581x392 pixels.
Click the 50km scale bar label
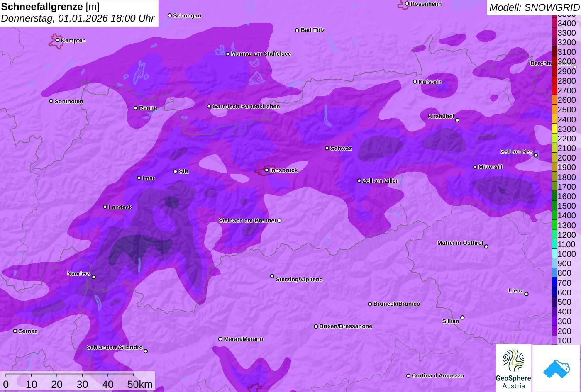tap(140, 384)
